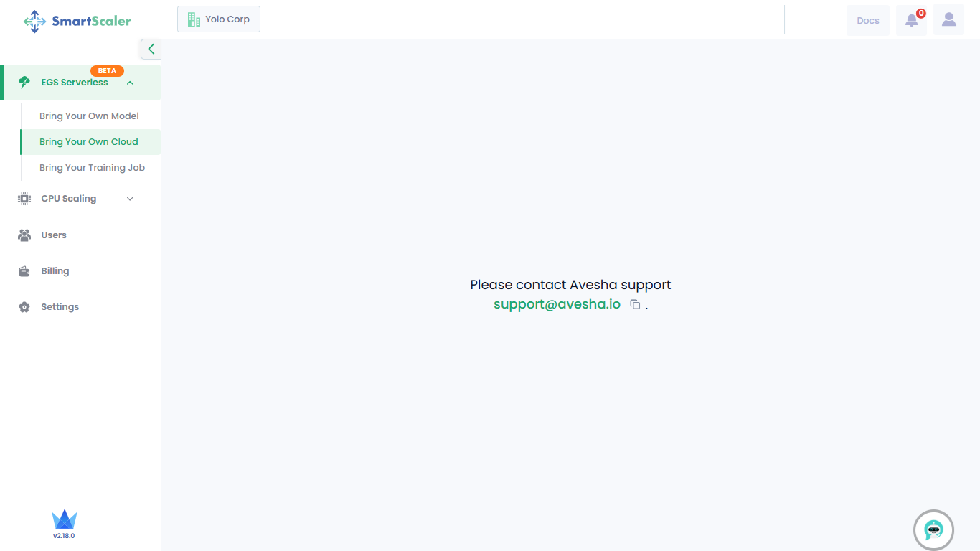The width and height of the screenshot is (980, 551).
Task: Open the notifications bell
Action: [911, 20]
